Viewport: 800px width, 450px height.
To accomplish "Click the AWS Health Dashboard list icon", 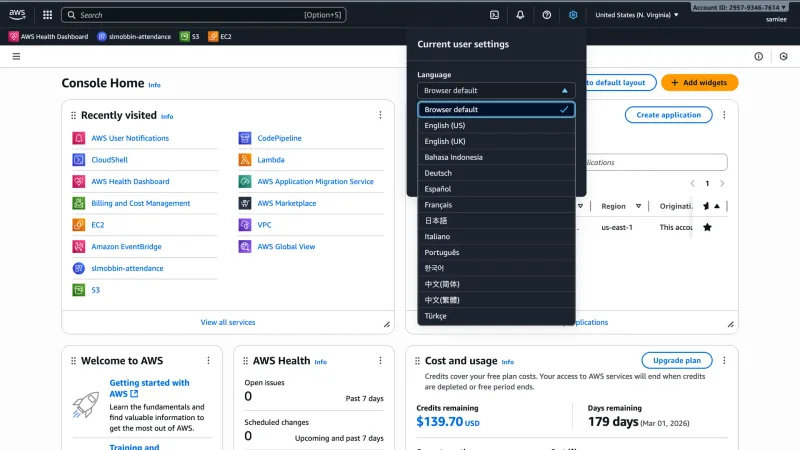I will pos(79,181).
